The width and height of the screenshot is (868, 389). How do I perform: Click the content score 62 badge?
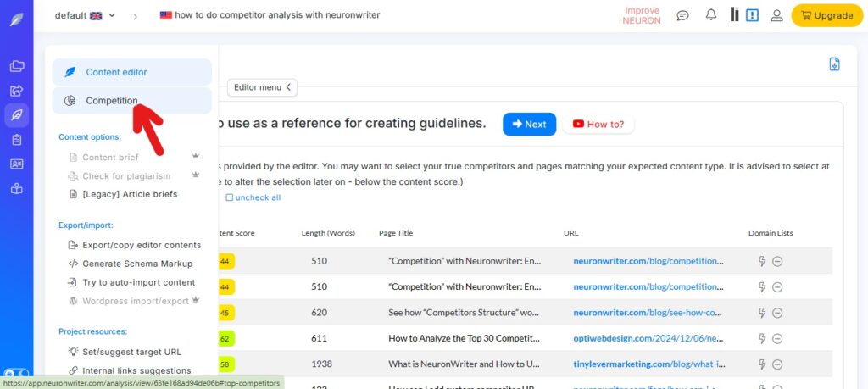[x=225, y=338]
